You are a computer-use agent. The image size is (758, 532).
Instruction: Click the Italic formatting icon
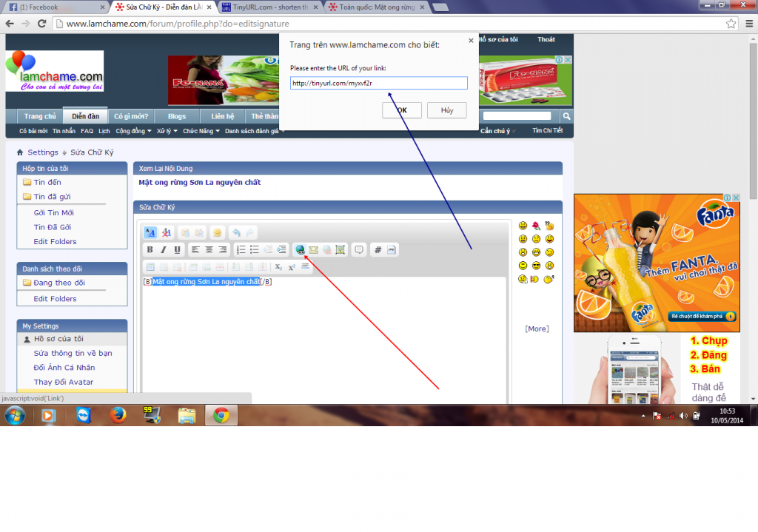(x=163, y=250)
